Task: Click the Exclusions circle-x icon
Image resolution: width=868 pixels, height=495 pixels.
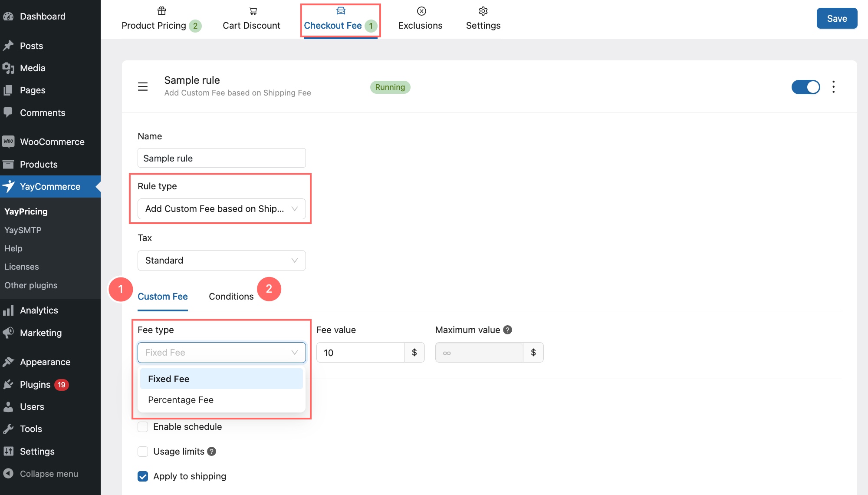Action: click(421, 11)
